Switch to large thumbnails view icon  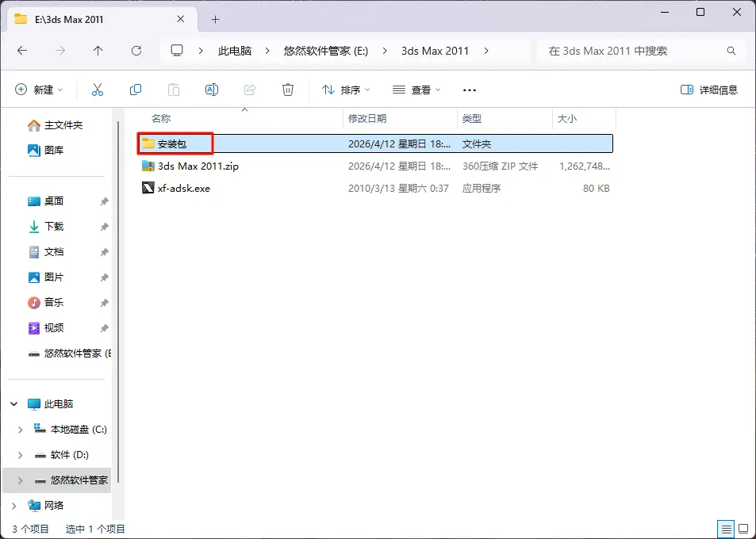743,529
